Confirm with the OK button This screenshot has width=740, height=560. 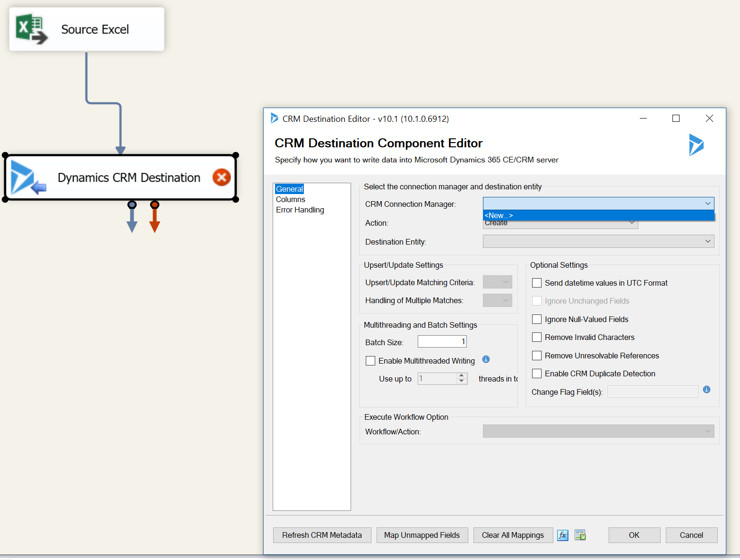coord(634,535)
